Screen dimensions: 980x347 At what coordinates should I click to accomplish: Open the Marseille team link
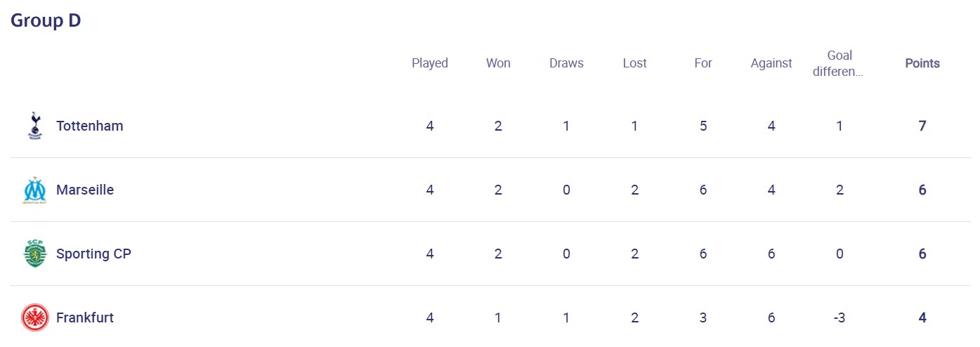coord(84,190)
